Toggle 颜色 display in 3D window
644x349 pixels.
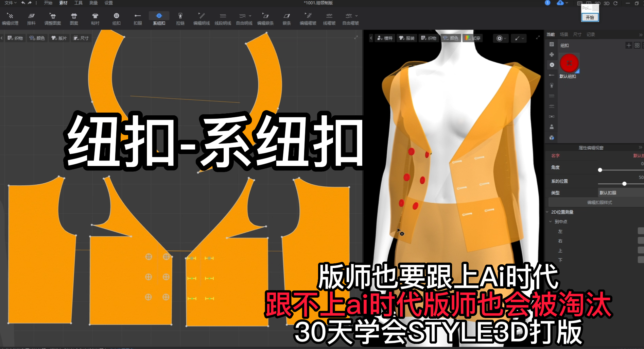click(x=451, y=38)
